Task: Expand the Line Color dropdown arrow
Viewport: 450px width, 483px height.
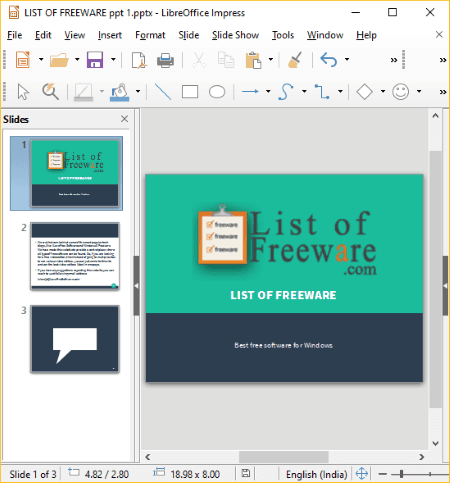Action: (102, 91)
